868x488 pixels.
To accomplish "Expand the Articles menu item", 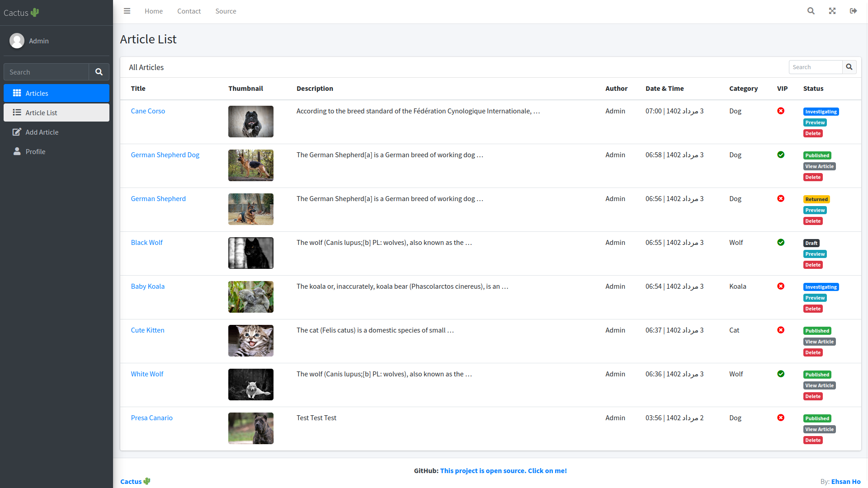I will click(x=57, y=92).
